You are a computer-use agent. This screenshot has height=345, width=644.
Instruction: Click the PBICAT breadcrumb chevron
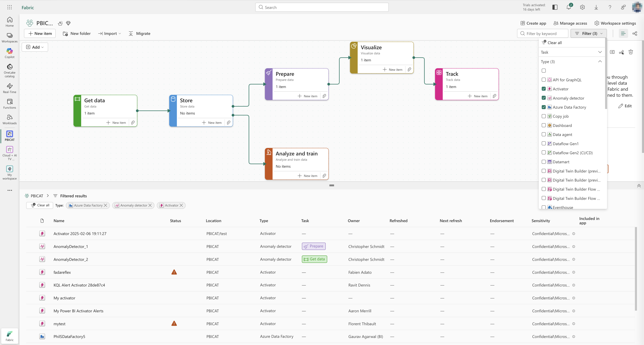click(x=48, y=196)
